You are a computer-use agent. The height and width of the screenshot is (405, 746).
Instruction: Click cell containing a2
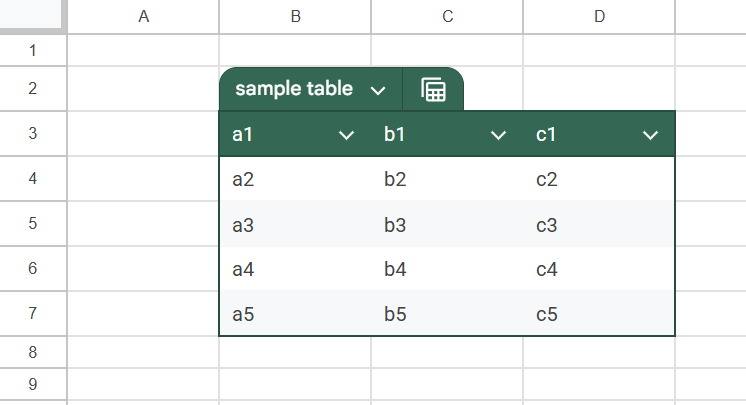point(295,179)
